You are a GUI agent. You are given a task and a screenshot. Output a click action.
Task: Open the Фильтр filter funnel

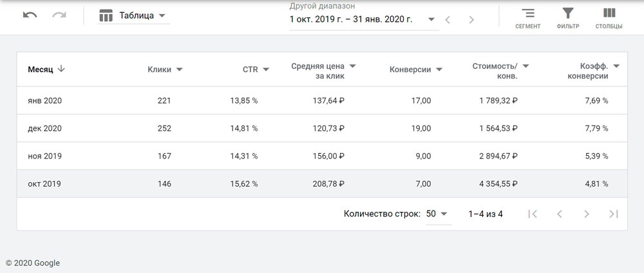(567, 18)
